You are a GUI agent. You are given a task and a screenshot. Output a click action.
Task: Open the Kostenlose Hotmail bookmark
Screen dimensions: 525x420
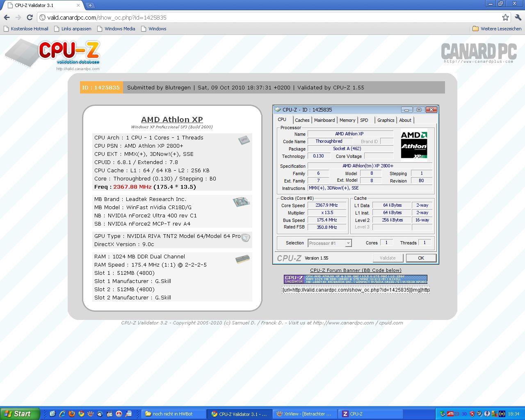click(x=26, y=29)
